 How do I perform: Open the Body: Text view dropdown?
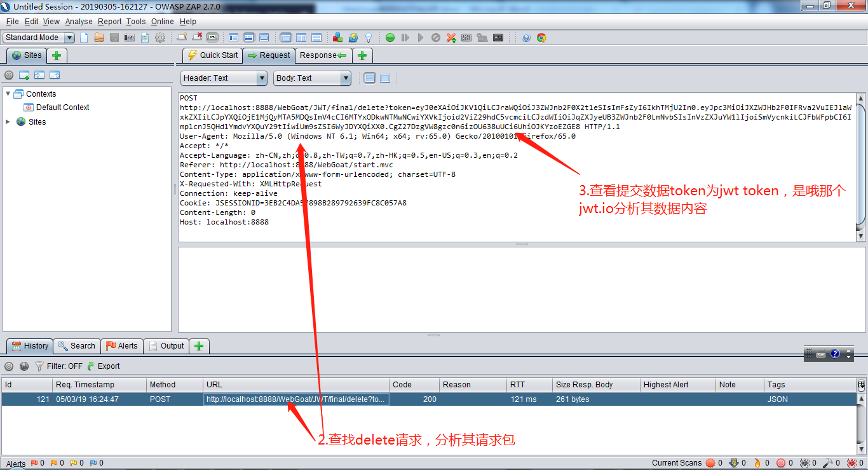click(313, 78)
